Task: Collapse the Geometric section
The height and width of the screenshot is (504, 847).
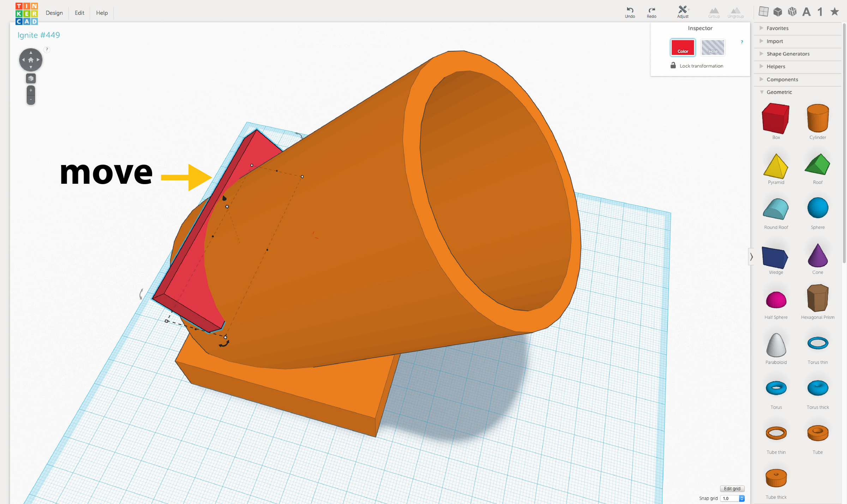Action: (x=779, y=92)
